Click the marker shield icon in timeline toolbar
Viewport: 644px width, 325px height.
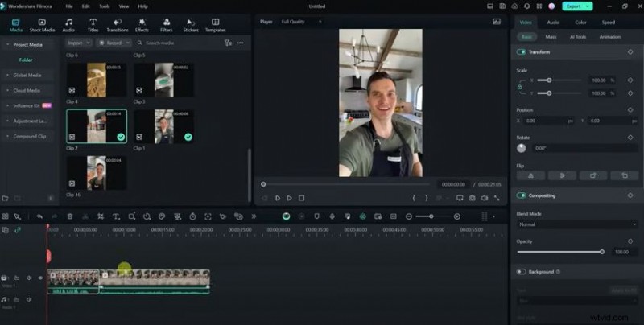coord(316,216)
